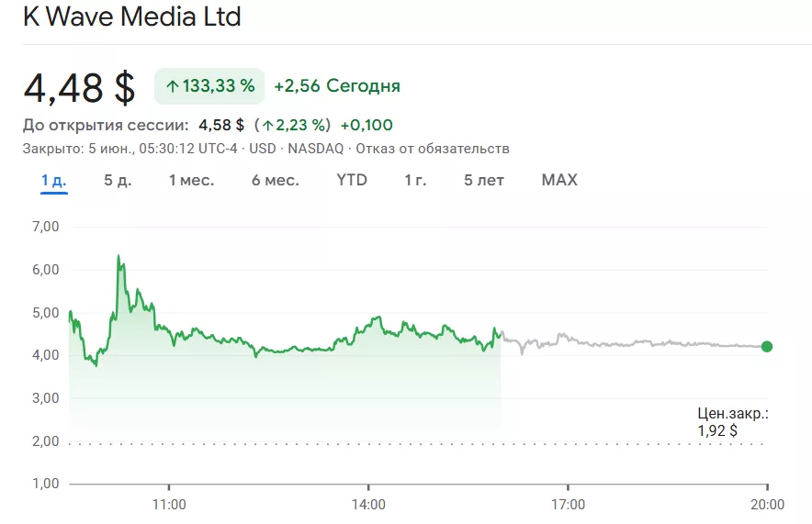Screen dimensions: 812x524
Task: Click the current price 4,48 $
Action: (x=79, y=87)
